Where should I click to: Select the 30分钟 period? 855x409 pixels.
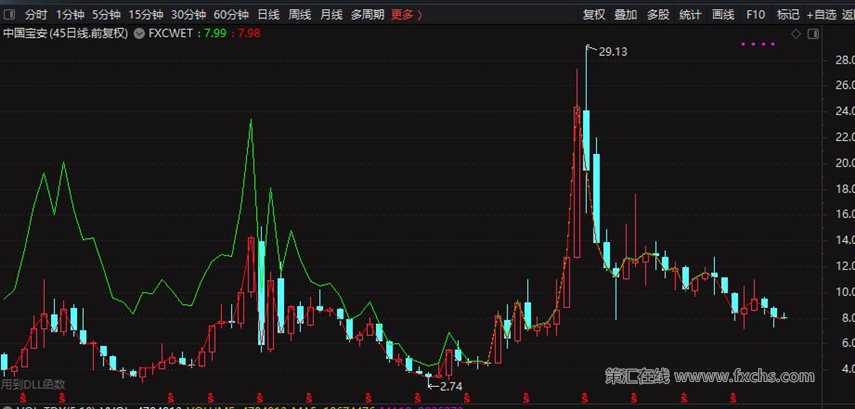[x=188, y=15]
